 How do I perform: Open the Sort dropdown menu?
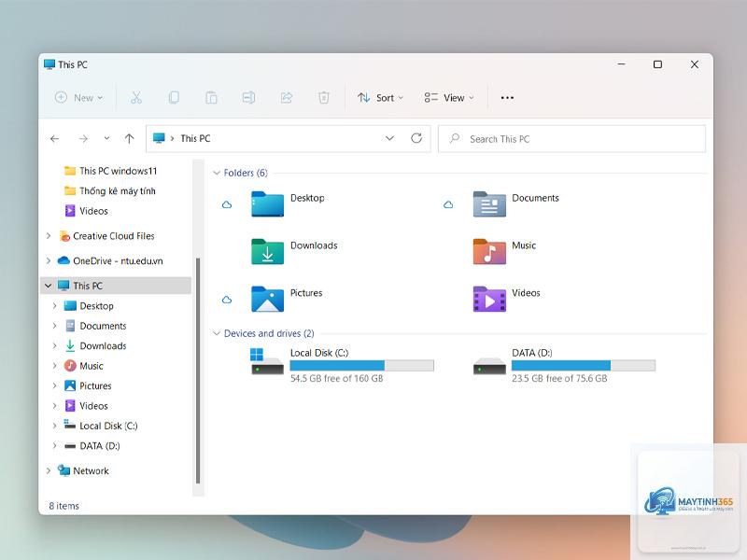[380, 98]
